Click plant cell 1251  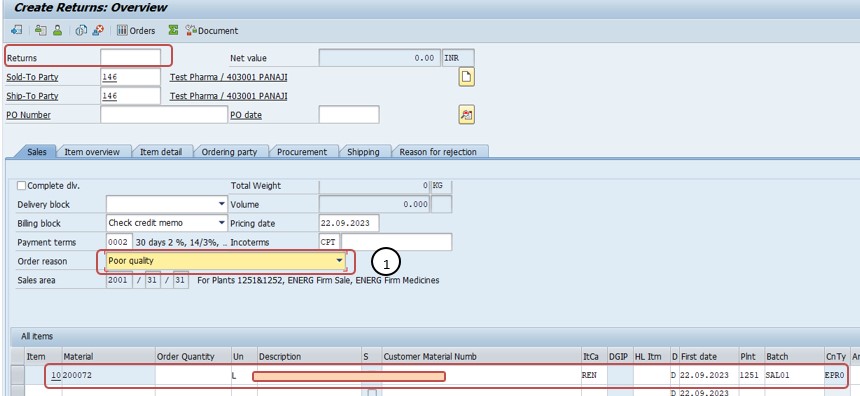point(751,375)
